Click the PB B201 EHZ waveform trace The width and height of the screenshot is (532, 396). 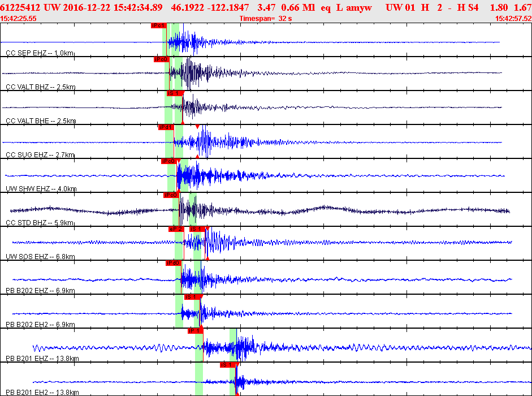[x=282, y=348]
